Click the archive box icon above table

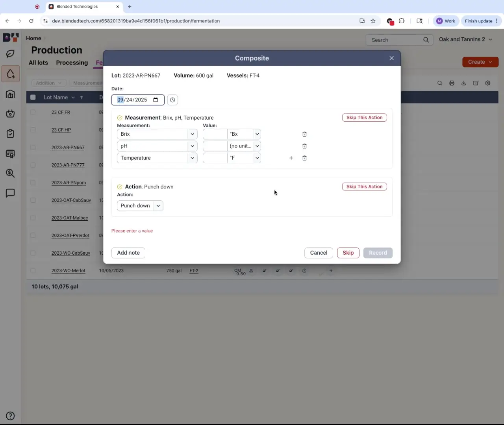pyautogui.click(x=476, y=83)
